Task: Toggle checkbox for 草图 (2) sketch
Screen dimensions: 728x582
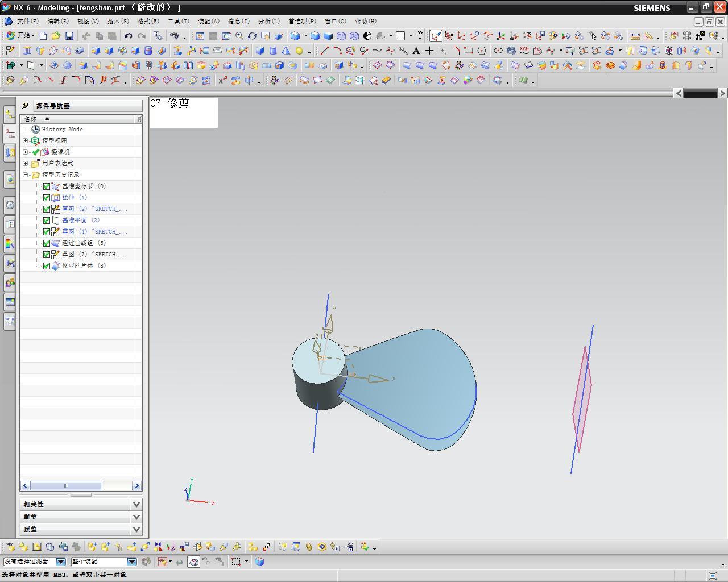Action: pyautogui.click(x=47, y=209)
